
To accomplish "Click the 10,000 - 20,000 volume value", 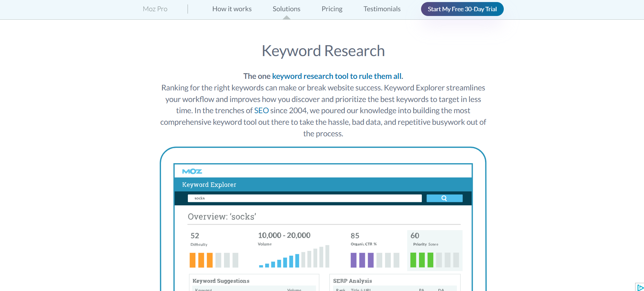I will coord(284,235).
